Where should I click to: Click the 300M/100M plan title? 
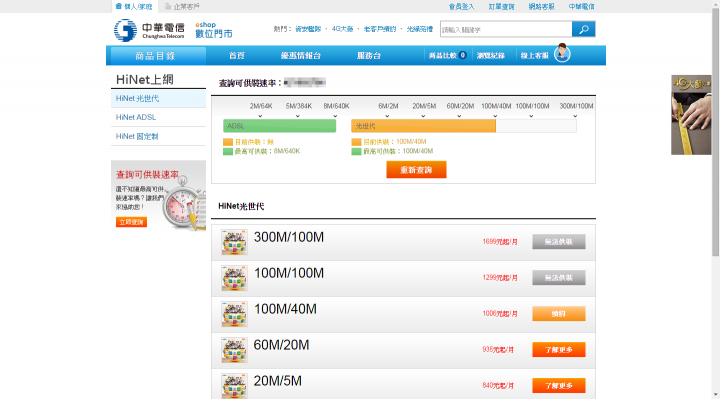[289, 237]
